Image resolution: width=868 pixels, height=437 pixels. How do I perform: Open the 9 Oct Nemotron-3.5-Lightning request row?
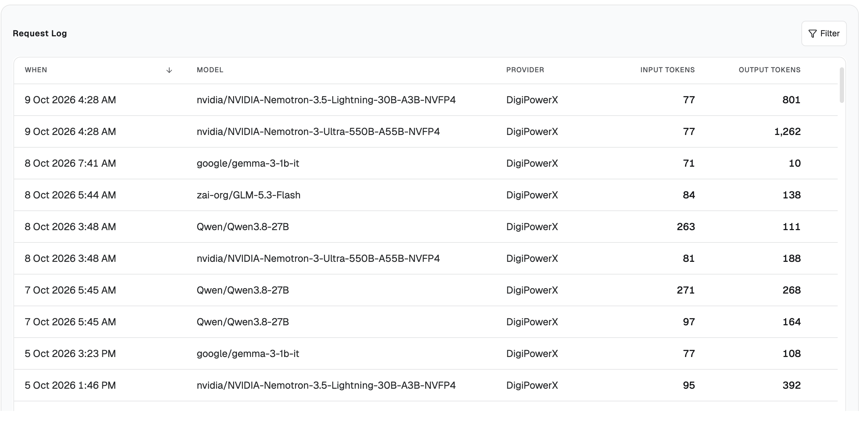pos(426,100)
